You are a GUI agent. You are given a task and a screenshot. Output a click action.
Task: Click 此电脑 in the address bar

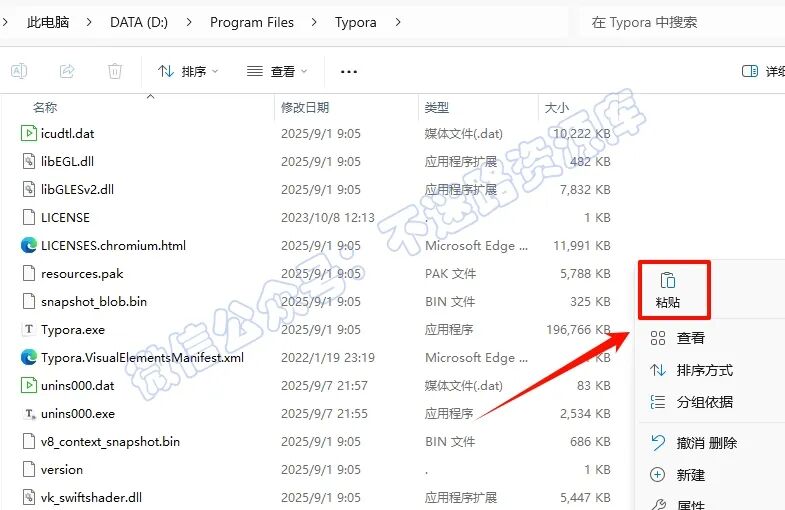click(x=48, y=22)
